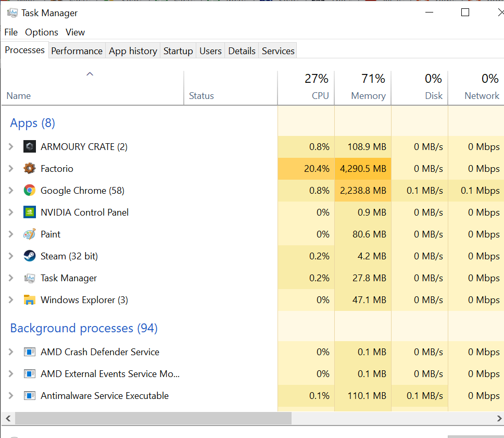Select the Windows Explorer (3) process name
The image size is (504, 438).
(84, 299)
